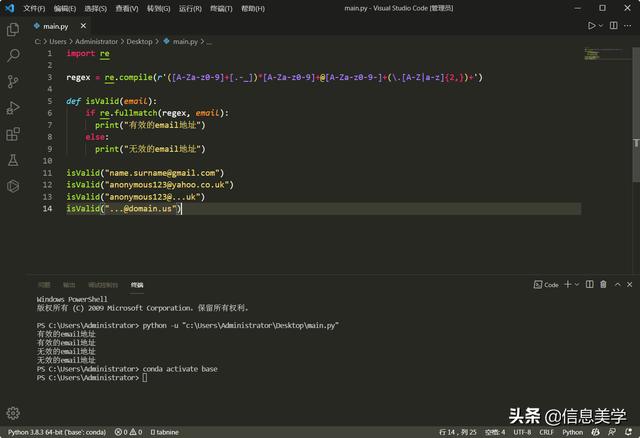This screenshot has width=640, height=438.
Task: Click the tabnine status bar item
Action: tap(164, 432)
